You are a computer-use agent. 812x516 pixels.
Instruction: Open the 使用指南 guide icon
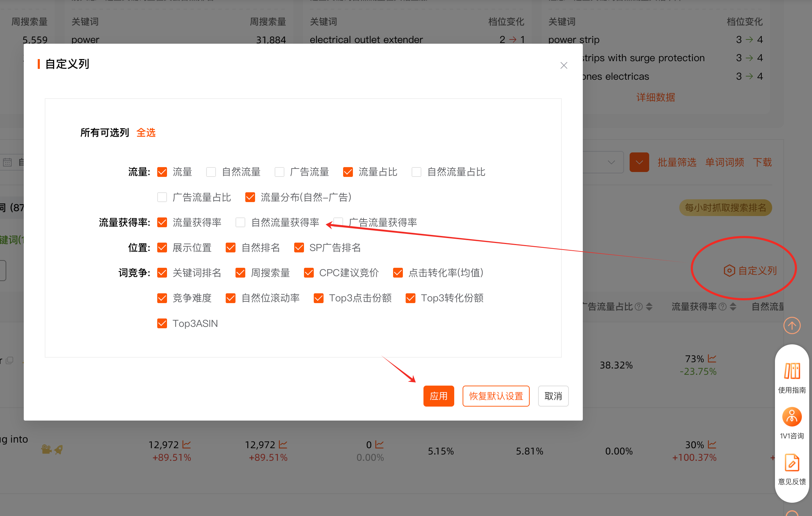click(x=792, y=371)
